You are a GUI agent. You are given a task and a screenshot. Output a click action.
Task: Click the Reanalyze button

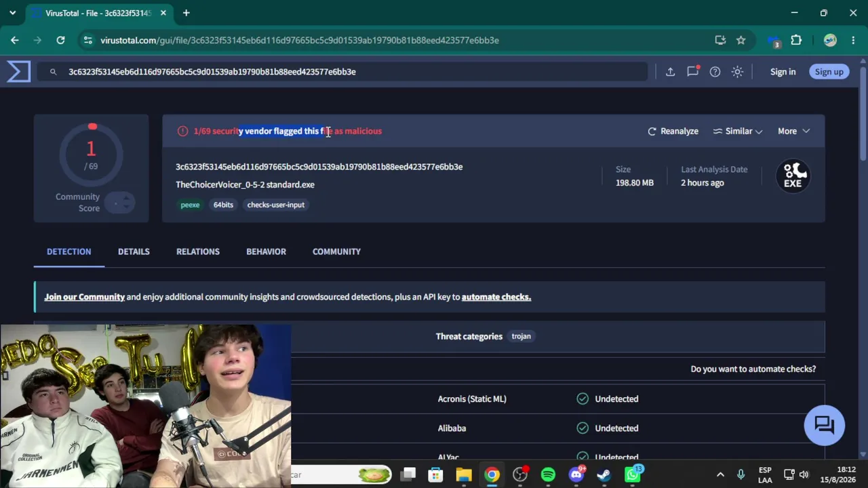(x=673, y=131)
